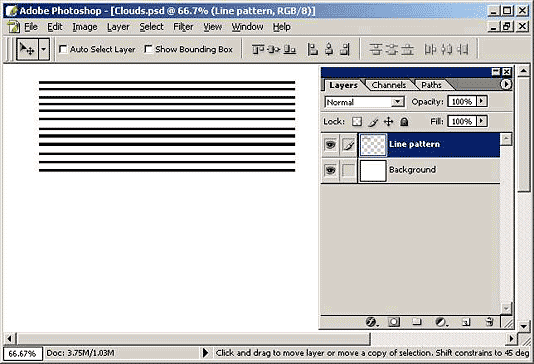Open the View menu
The width and height of the screenshot is (534, 364).
(213, 27)
